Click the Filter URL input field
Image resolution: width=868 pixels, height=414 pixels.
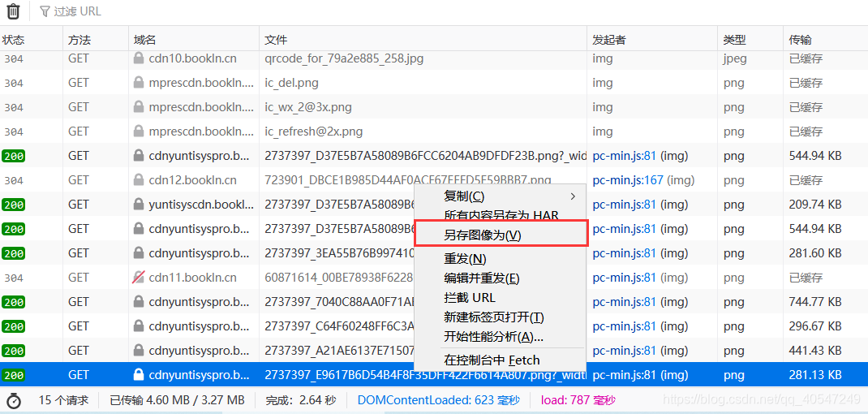[78, 11]
